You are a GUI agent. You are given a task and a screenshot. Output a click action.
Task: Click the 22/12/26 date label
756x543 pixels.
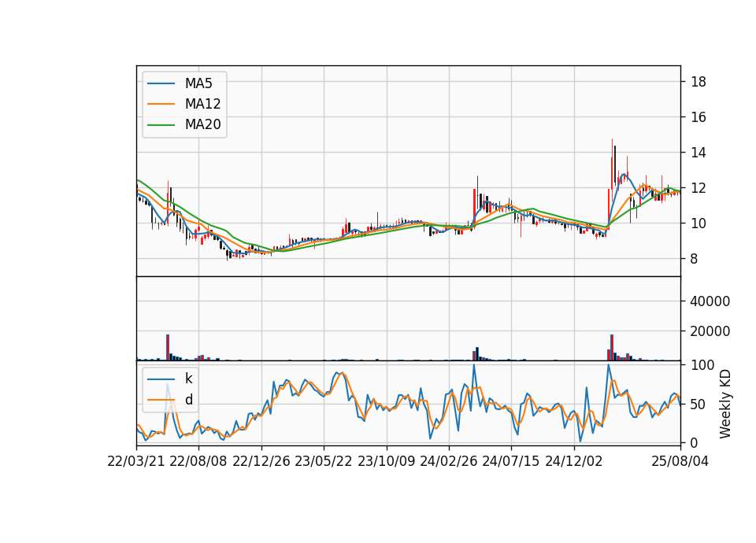click(261, 461)
